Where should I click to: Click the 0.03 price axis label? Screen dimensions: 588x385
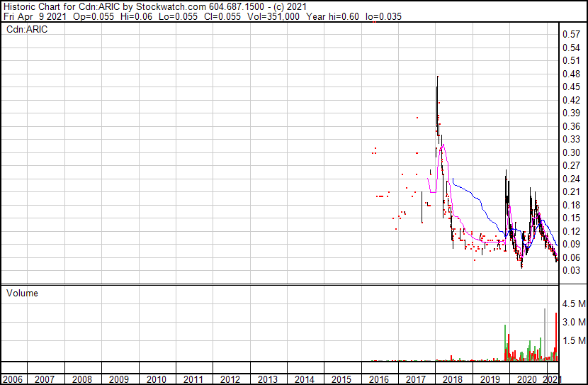tap(571, 270)
